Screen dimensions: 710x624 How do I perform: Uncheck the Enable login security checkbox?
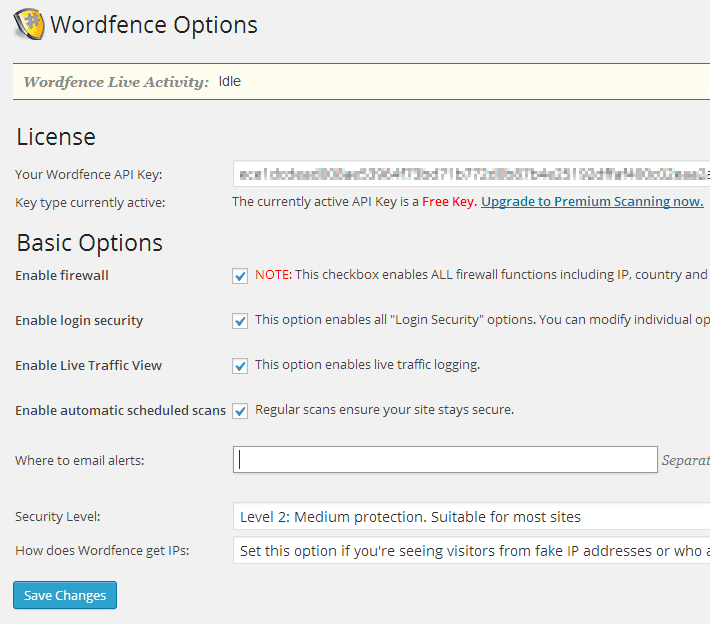point(240,321)
